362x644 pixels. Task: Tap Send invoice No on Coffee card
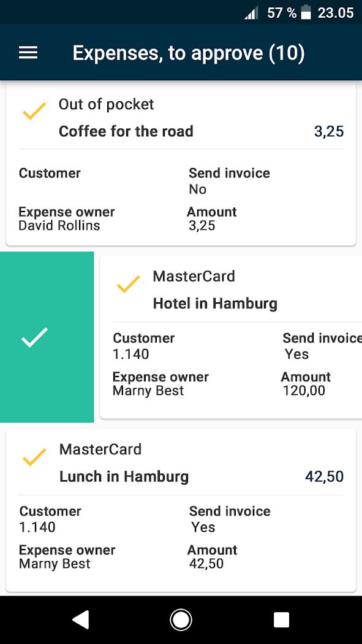198,190
